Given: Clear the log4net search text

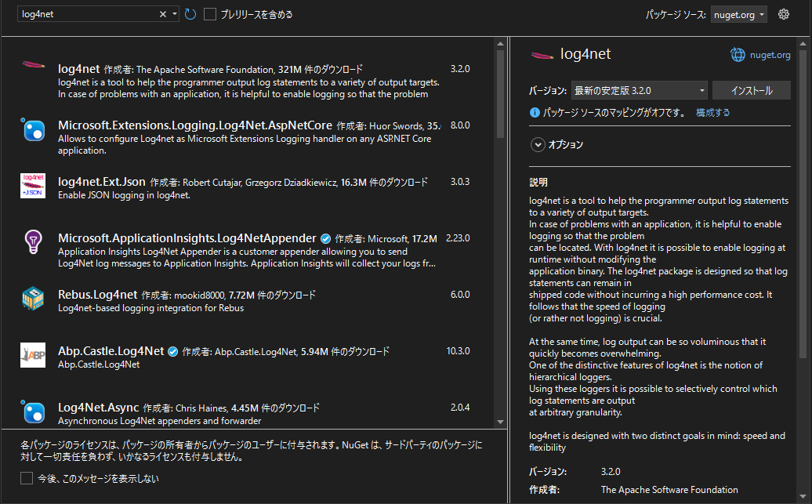Looking at the screenshot, I should 162,14.
